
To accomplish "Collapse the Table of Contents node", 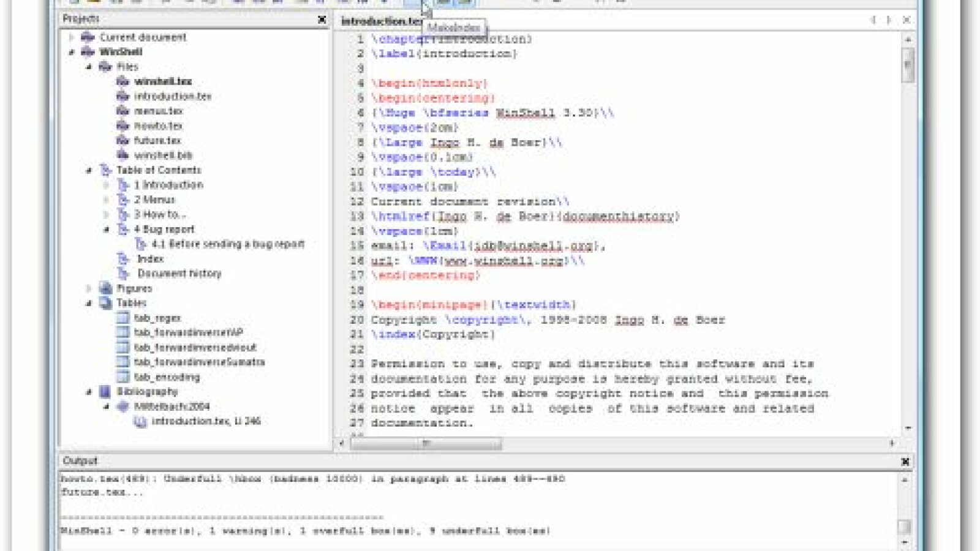I will [x=89, y=170].
